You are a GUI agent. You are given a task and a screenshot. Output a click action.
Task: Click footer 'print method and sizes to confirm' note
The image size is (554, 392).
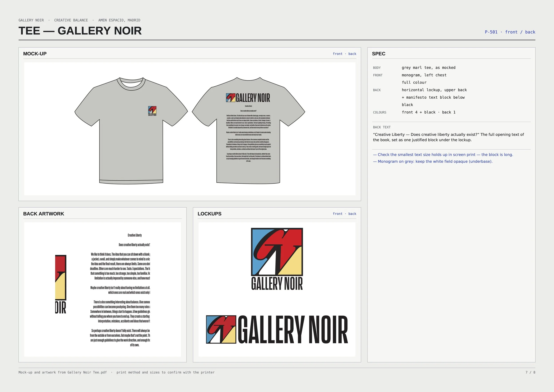[165, 372]
